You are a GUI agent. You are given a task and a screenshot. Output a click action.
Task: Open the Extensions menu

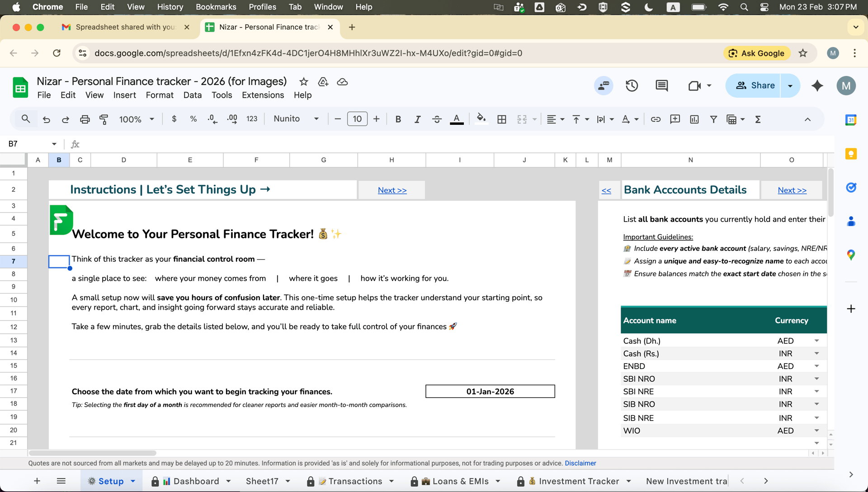pyautogui.click(x=263, y=95)
